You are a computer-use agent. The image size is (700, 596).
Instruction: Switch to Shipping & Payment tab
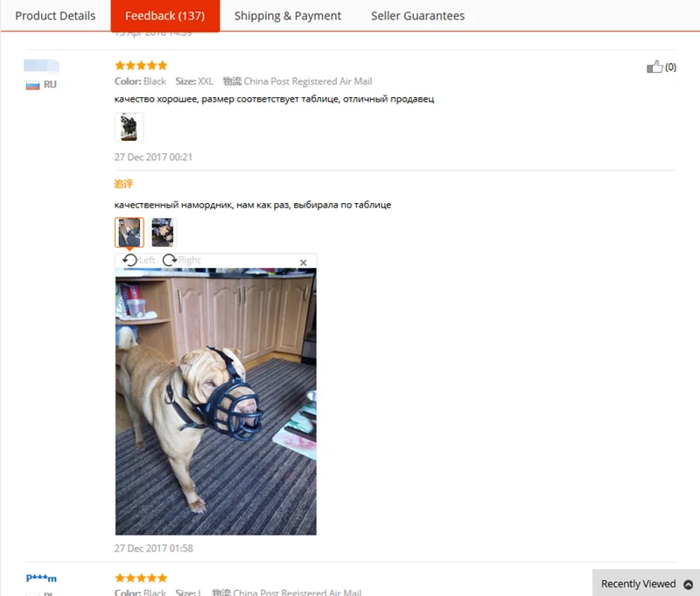[x=288, y=16]
